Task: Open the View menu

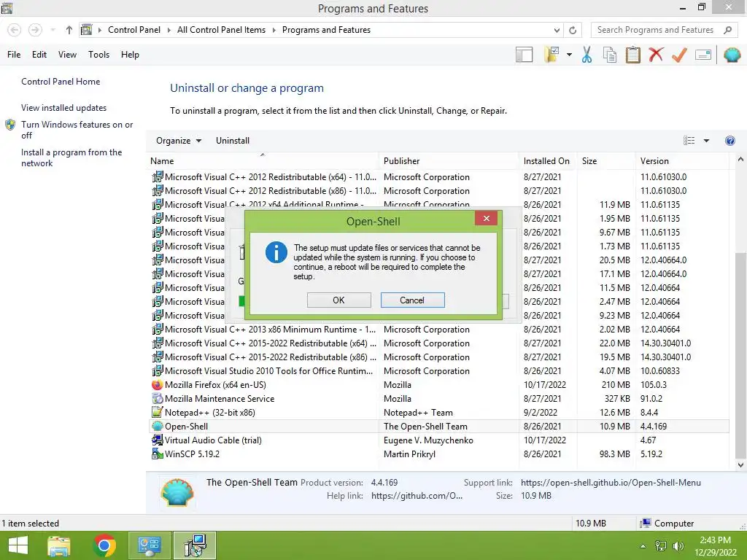Action: tap(67, 55)
